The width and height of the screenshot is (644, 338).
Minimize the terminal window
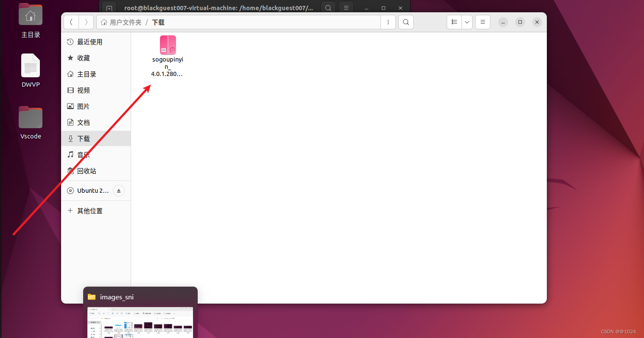pos(367,8)
